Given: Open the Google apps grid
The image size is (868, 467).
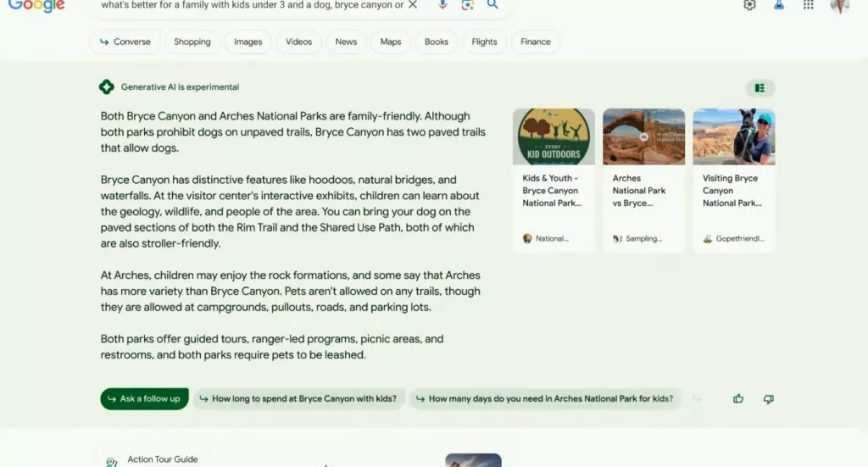Looking at the screenshot, I should (809, 5).
